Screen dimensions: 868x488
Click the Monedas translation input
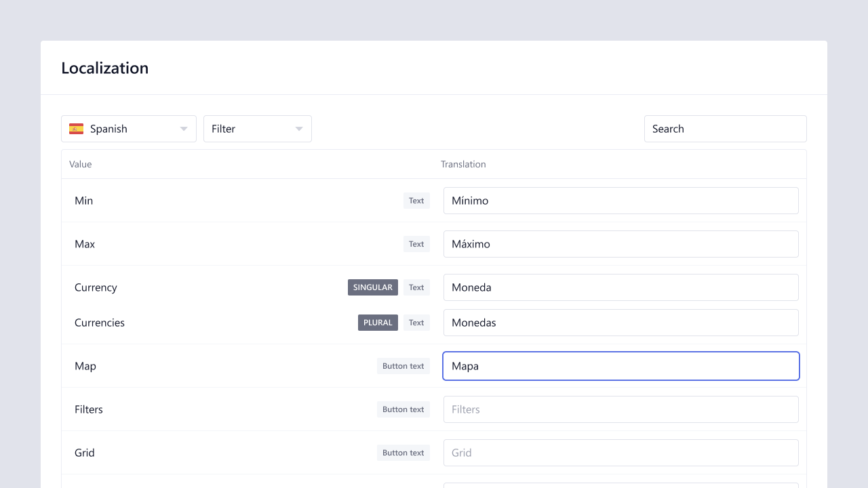620,323
